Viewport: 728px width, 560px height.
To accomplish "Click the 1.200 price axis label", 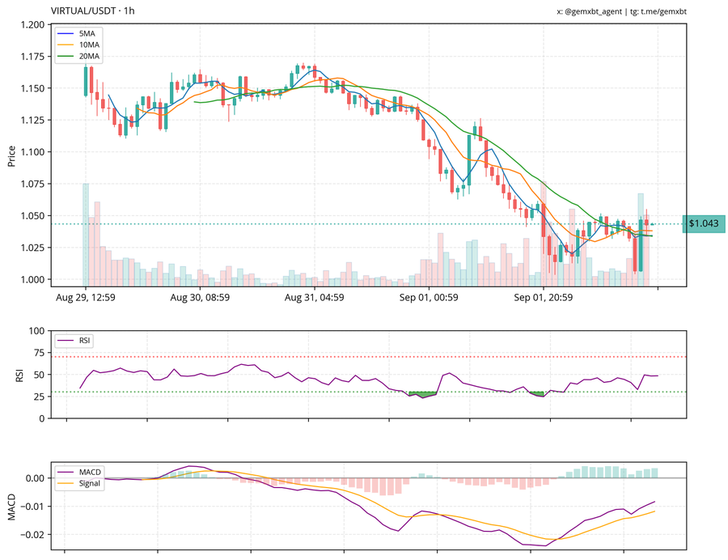I will (32, 24).
